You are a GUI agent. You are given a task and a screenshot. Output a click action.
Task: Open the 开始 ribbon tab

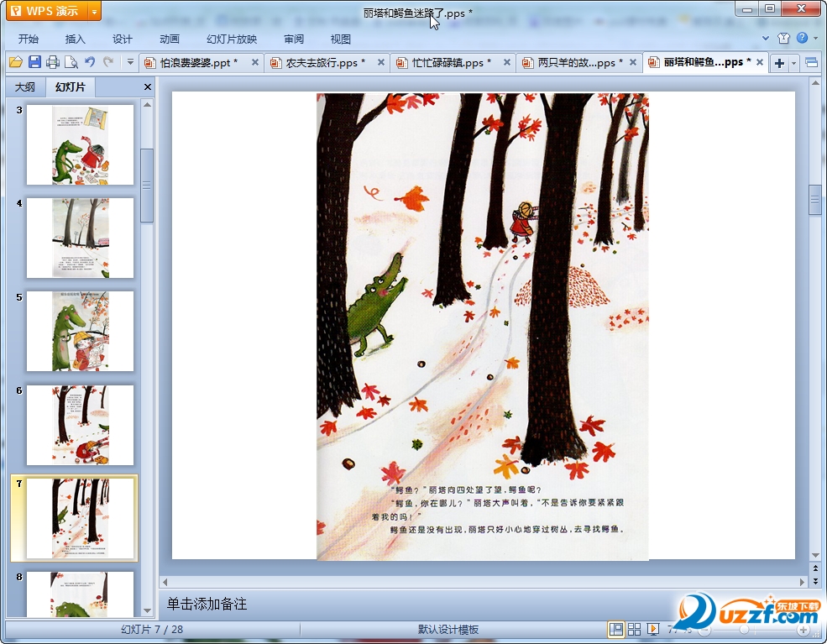[29, 39]
